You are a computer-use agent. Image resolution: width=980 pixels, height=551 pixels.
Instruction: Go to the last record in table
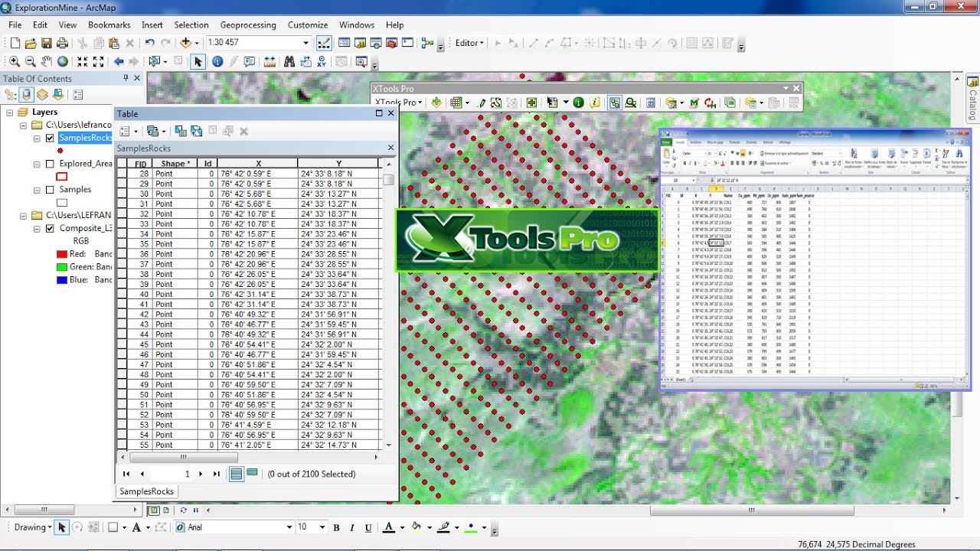click(217, 474)
